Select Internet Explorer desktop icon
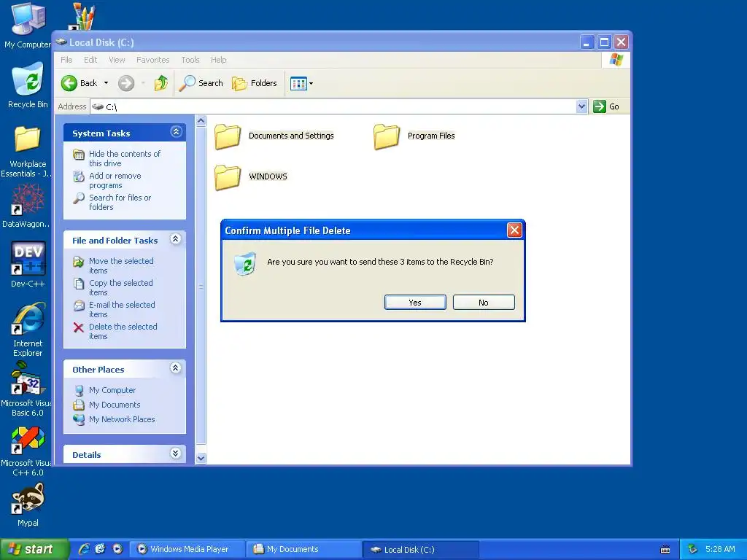 28,318
